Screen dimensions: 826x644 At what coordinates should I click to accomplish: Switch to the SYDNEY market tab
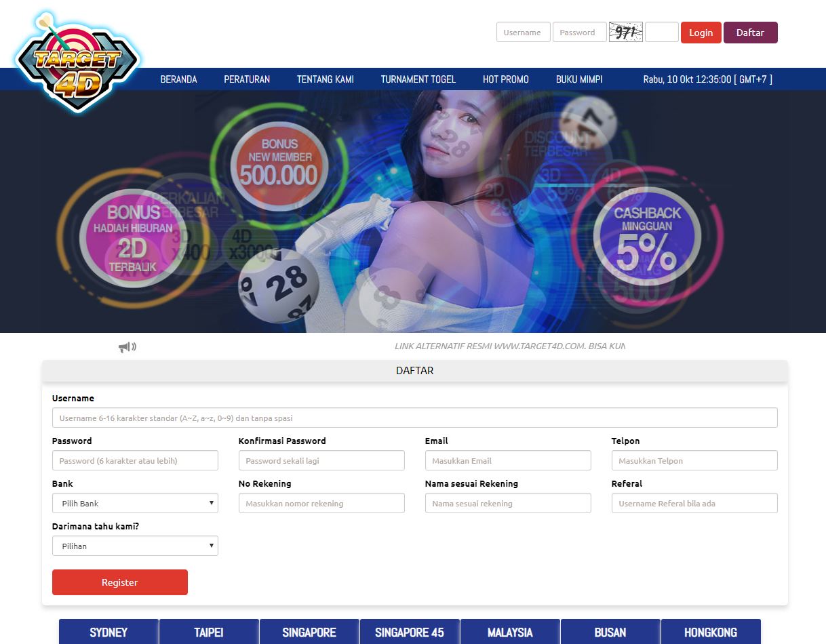tap(108, 632)
